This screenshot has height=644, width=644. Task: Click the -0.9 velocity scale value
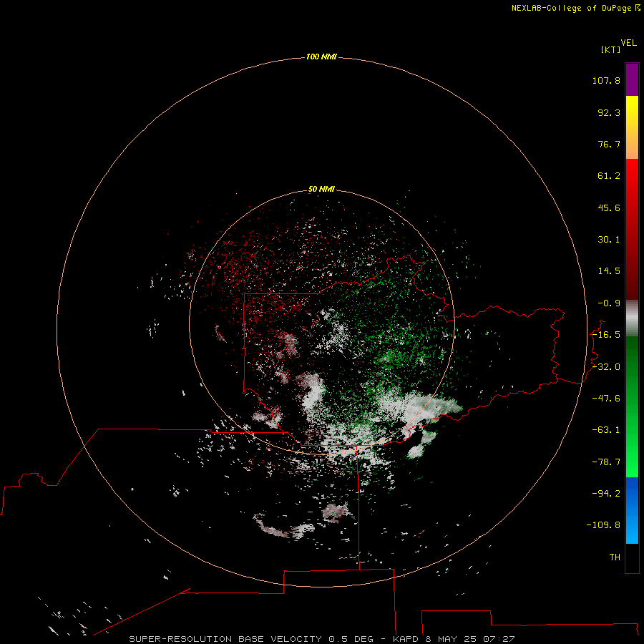[609, 303]
